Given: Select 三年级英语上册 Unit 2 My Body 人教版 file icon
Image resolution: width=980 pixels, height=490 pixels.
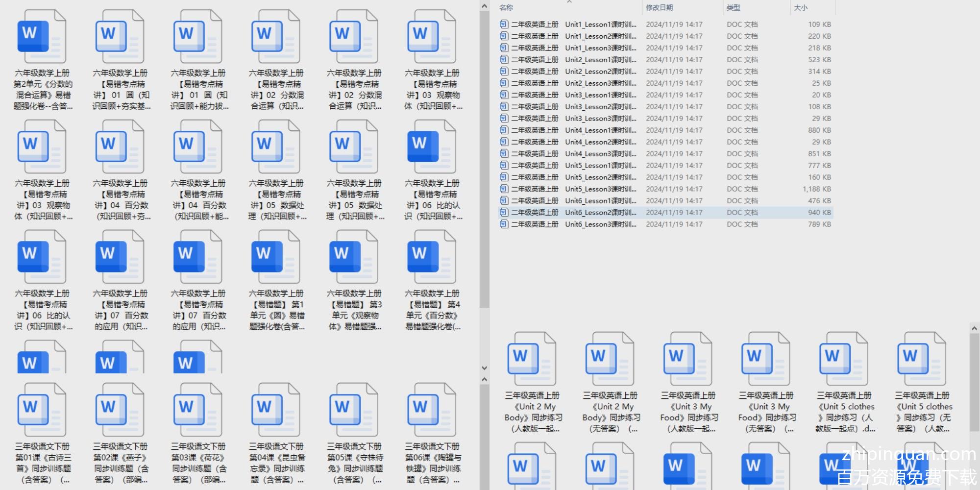Looking at the screenshot, I should point(532,359).
